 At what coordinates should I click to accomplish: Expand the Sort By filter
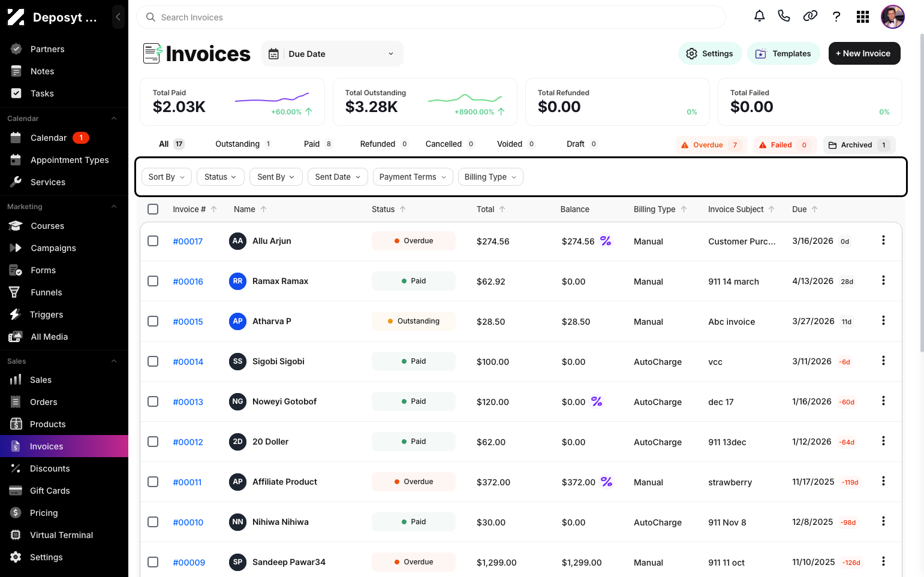click(167, 177)
